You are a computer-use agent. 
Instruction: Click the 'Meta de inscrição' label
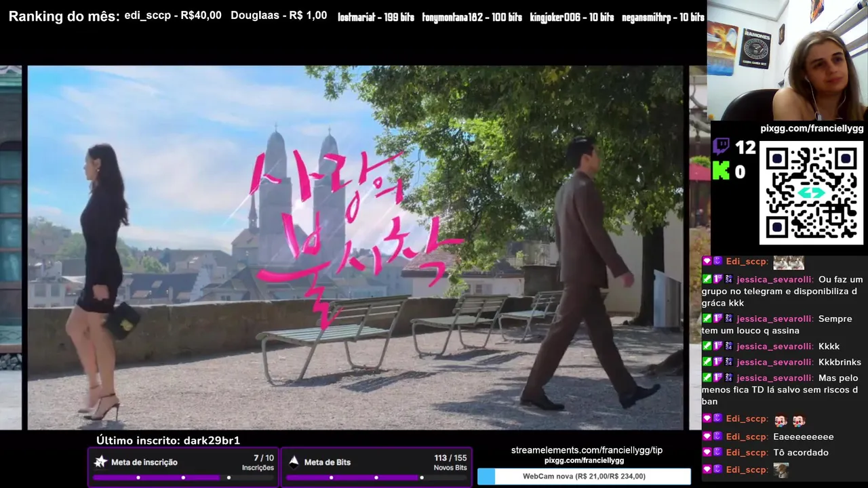click(x=144, y=462)
